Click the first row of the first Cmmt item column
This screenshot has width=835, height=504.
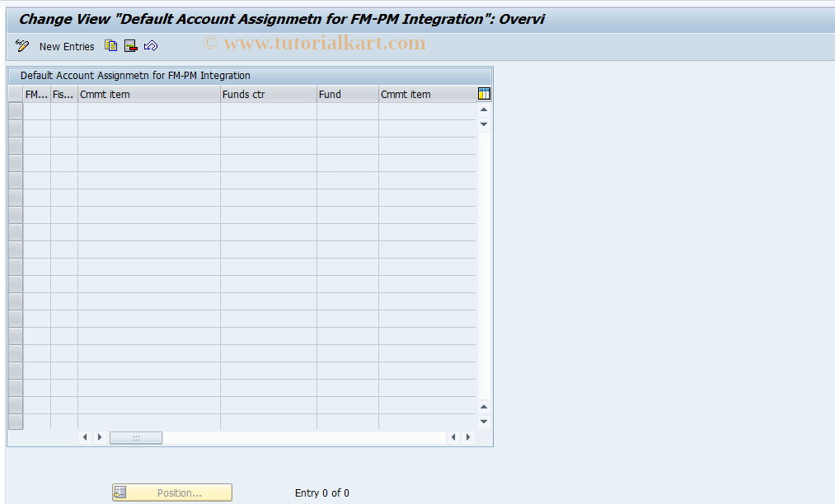[x=149, y=111]
